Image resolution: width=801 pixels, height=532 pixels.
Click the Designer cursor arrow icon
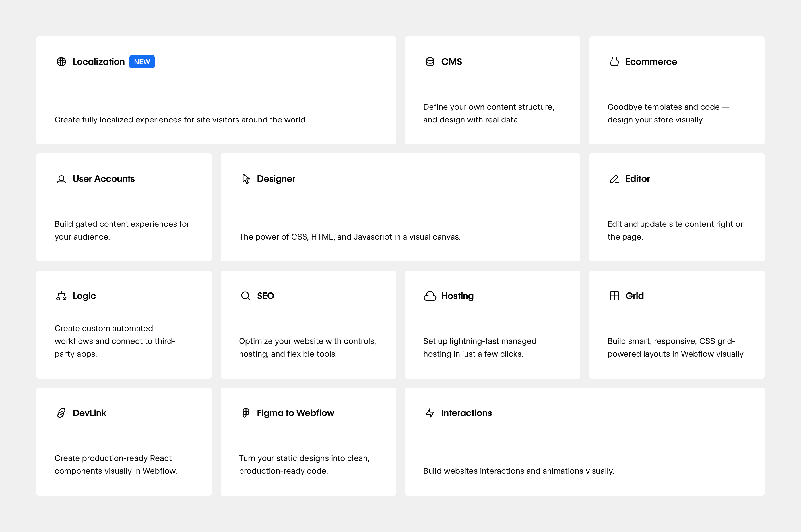click(246, 179)
